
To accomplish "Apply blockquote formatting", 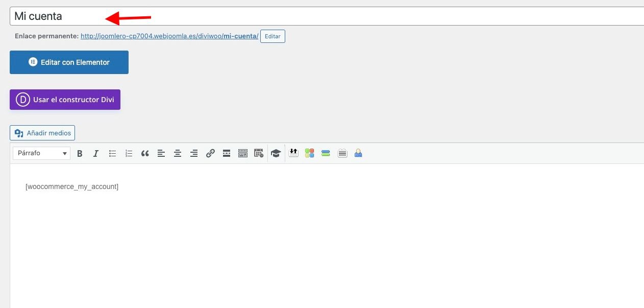I will pyautogui.click(x=145, y=153).
